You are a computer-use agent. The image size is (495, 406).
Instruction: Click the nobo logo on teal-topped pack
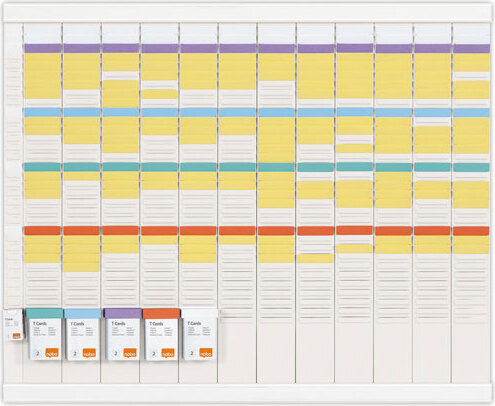(52, 353)
